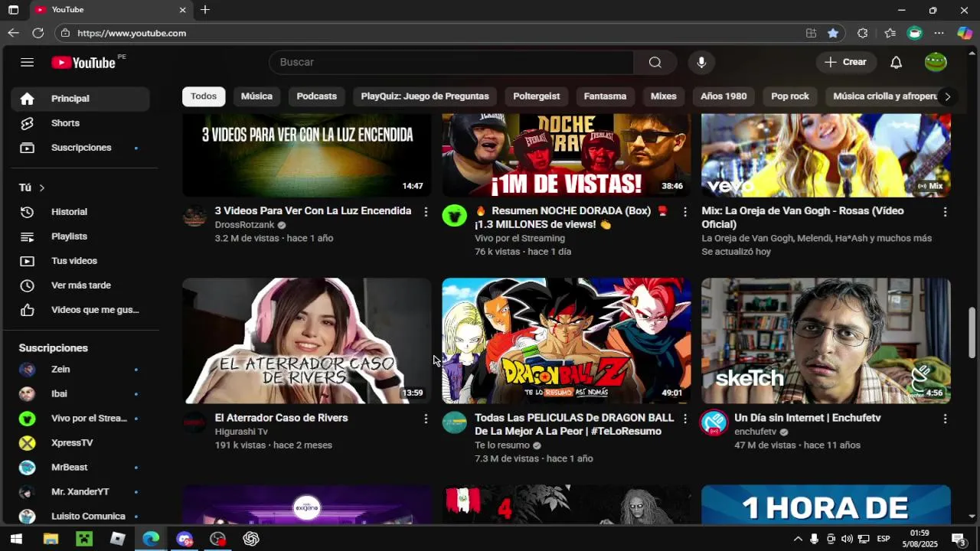
Task: Open the enchufetv channel avatar
Action: (714, 422)
